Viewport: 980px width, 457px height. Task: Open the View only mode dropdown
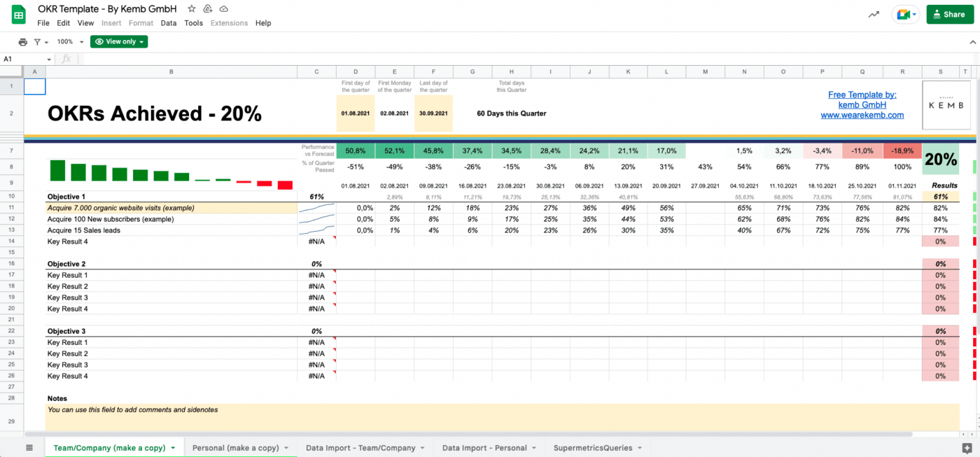[x=119, y=42]
